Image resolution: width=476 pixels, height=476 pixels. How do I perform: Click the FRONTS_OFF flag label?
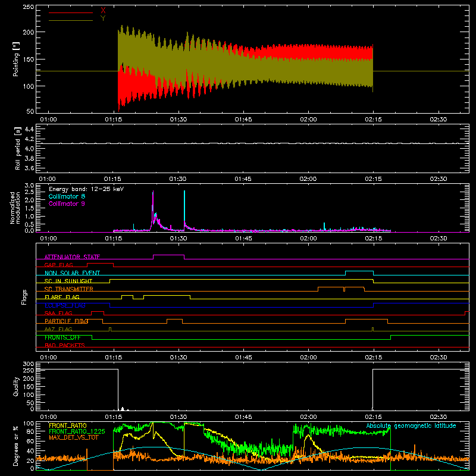click(62, 337)
